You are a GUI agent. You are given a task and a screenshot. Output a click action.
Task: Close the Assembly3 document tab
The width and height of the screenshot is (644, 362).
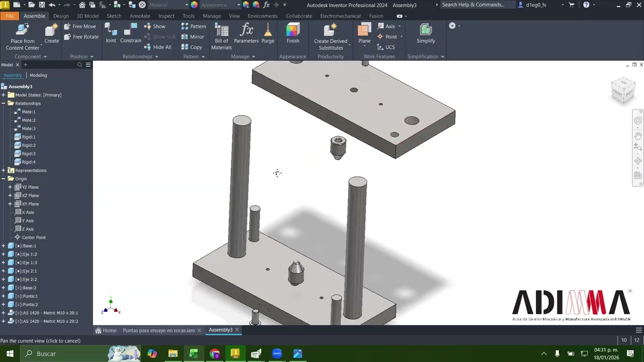tap(237, 330)
